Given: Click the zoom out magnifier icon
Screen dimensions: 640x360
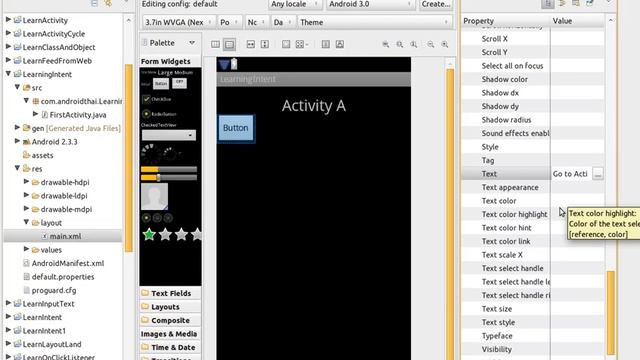Looking at the screenshot, I should 431,44.
